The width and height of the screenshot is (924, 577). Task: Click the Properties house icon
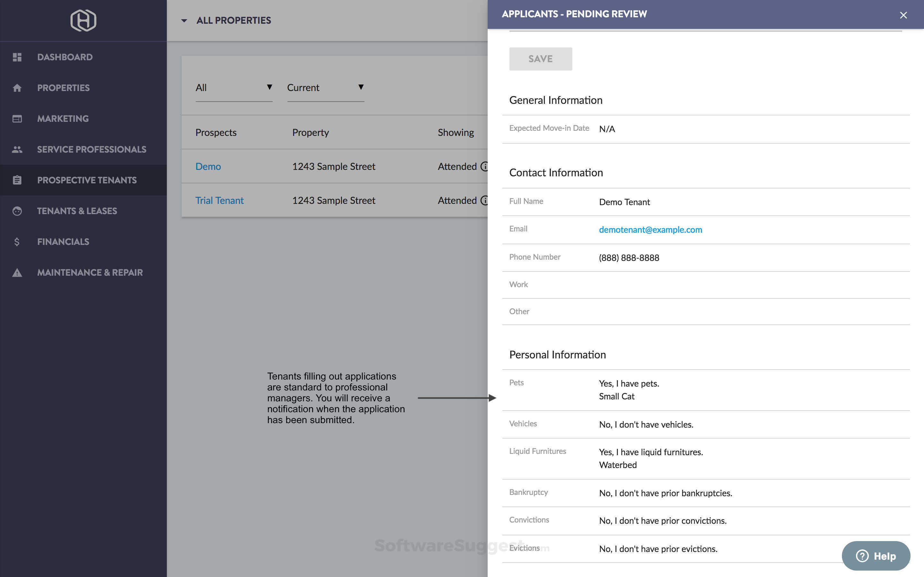pos(17,88)
